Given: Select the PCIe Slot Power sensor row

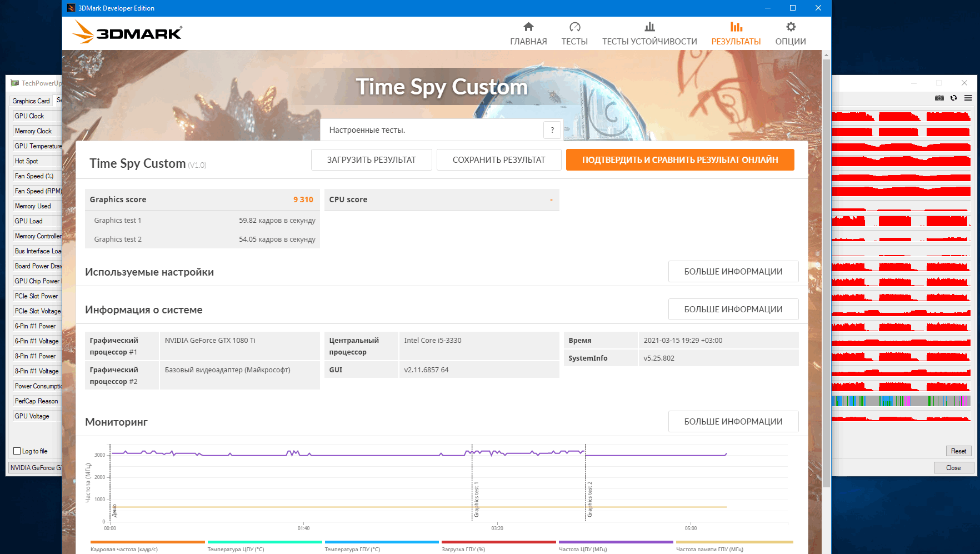Looking at the screenshot, I should (x=37, y=296).
